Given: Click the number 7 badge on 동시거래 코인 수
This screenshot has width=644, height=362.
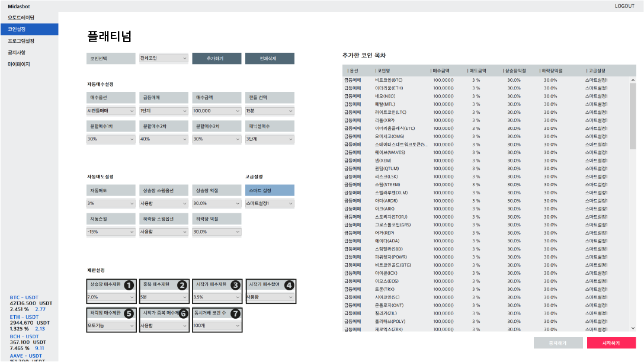Looking at the screenshot, I should [x=235, y=313].
